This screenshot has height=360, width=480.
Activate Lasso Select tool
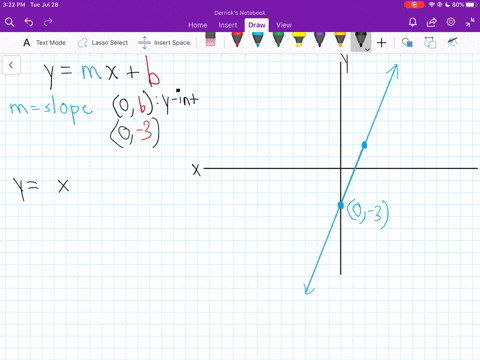point(103,43)
